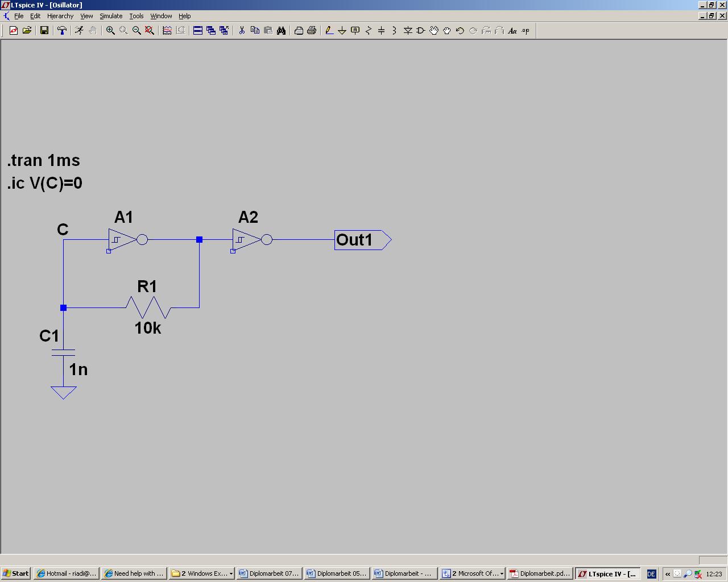Open the Tools menu
The image size is (728, 582).
pyautogui.click(x=136, y=16)
